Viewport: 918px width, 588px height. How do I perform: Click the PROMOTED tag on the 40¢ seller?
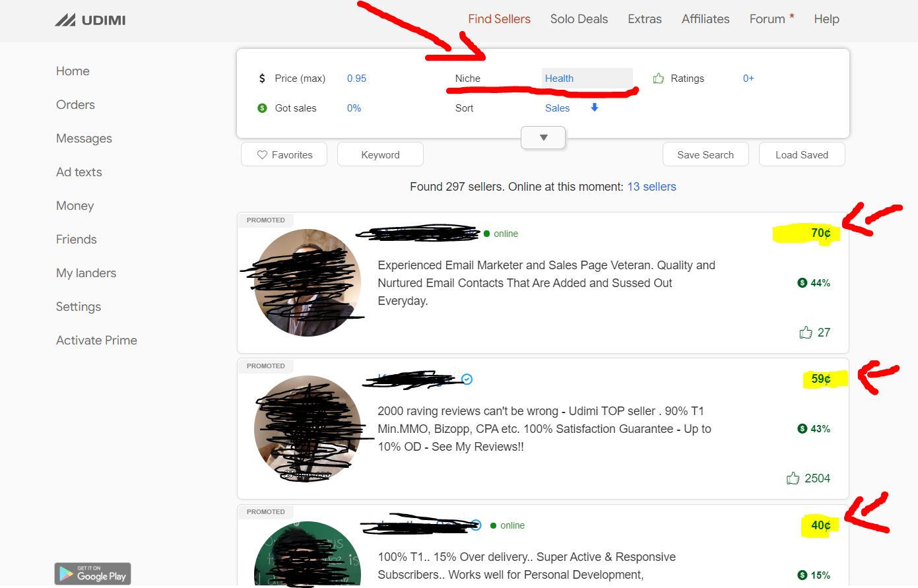point(266,512)
